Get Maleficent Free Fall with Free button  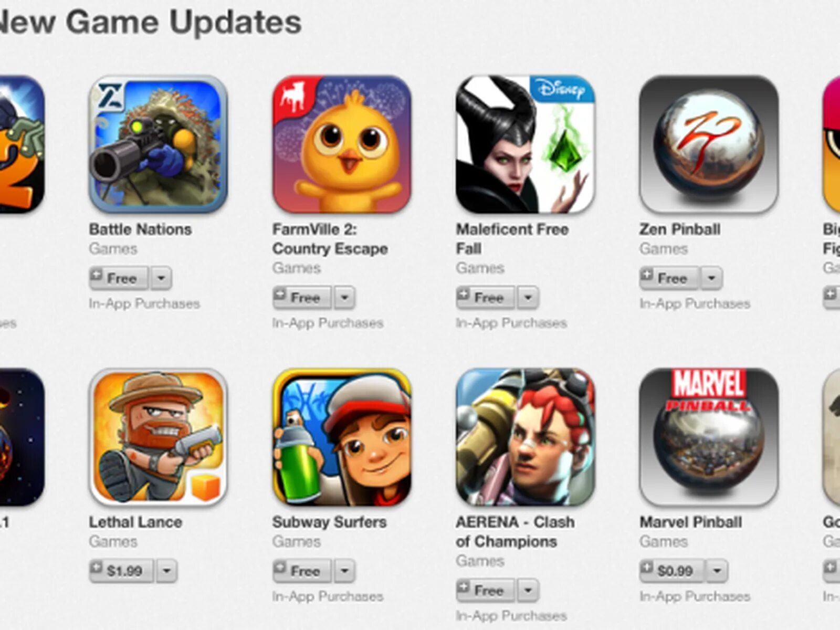(x=486, y=298)
